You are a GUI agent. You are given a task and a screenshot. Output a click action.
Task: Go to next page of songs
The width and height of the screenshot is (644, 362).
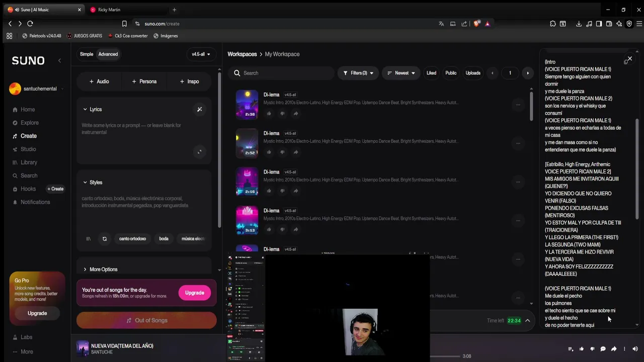coord(528,73)
